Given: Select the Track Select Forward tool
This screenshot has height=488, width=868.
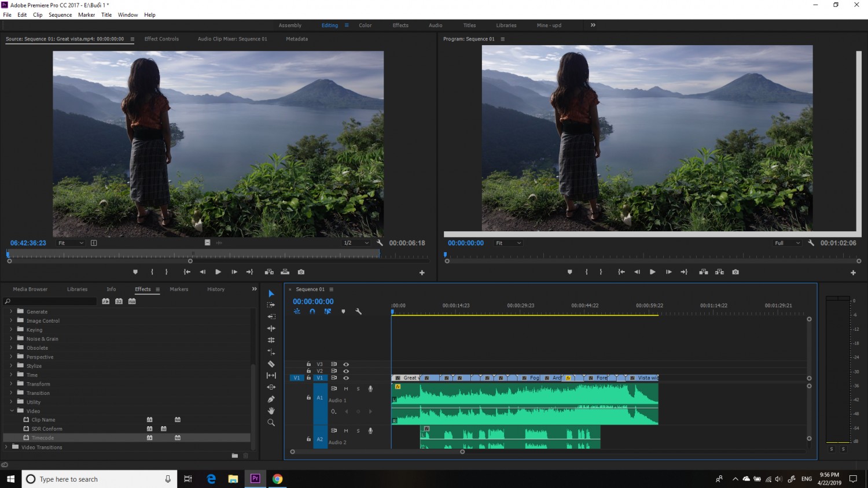Looking at the screenshot, I should (x=271, y=305).
